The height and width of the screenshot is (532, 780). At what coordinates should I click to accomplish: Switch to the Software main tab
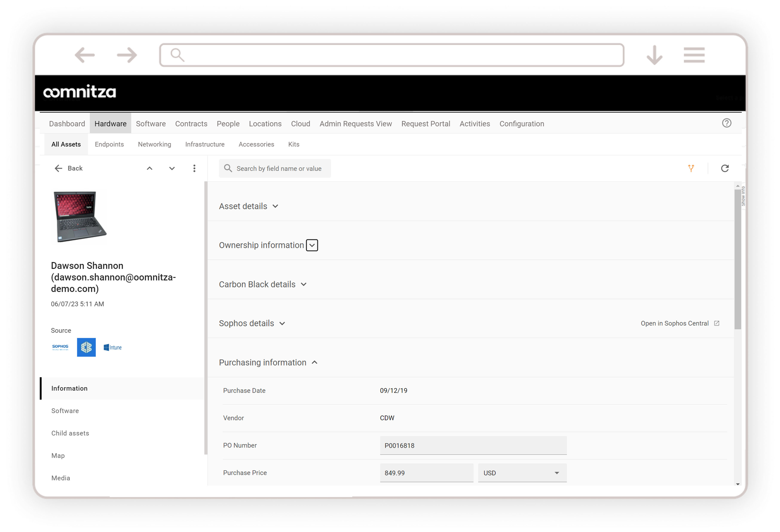pos(151,124)
